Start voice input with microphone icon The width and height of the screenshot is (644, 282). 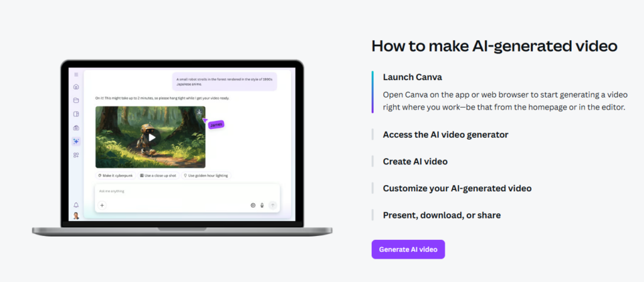tap(262, 205)
